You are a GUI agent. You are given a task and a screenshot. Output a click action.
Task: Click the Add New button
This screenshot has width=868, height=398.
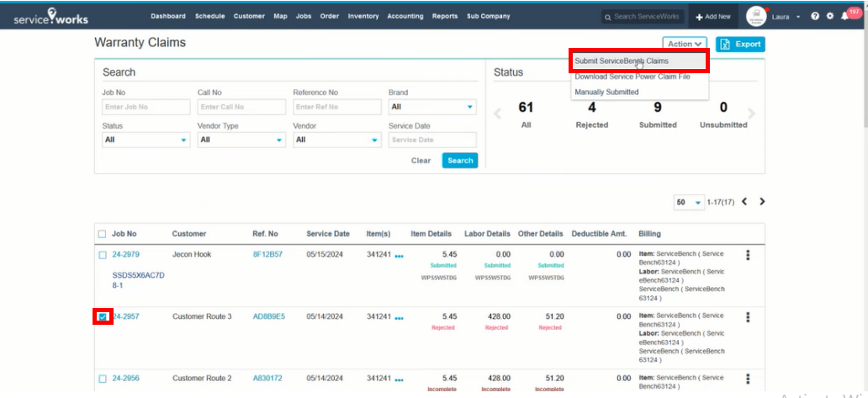(713, 17)
